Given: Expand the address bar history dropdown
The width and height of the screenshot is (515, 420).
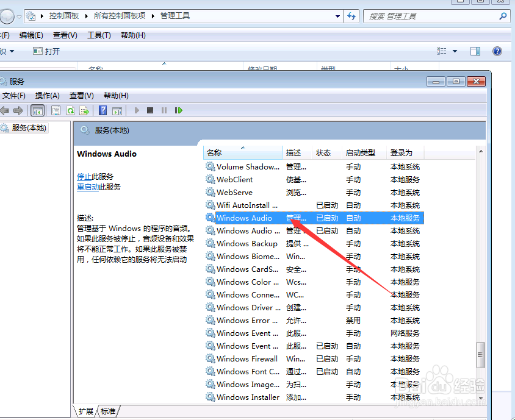Looking at the screenshot, I should 337,15.
